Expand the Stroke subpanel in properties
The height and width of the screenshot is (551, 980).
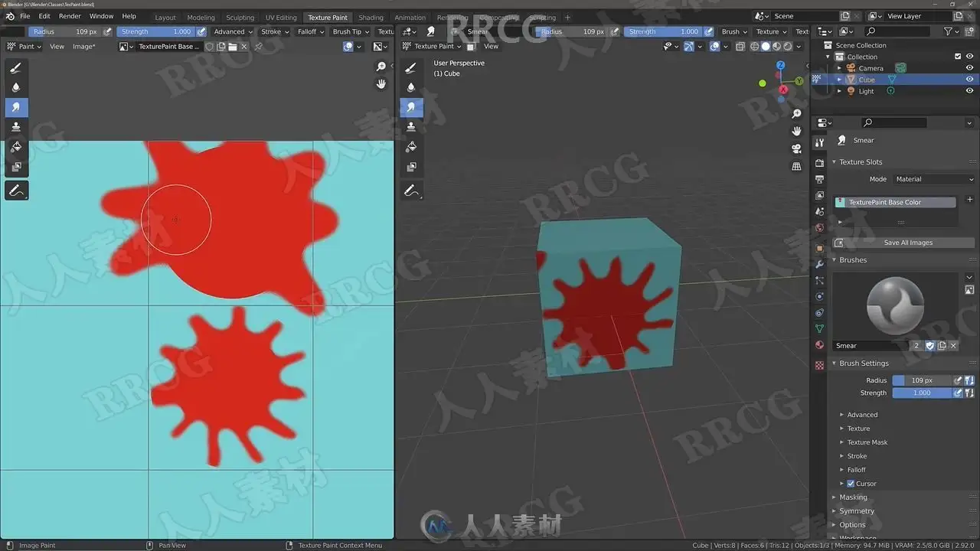857,456
